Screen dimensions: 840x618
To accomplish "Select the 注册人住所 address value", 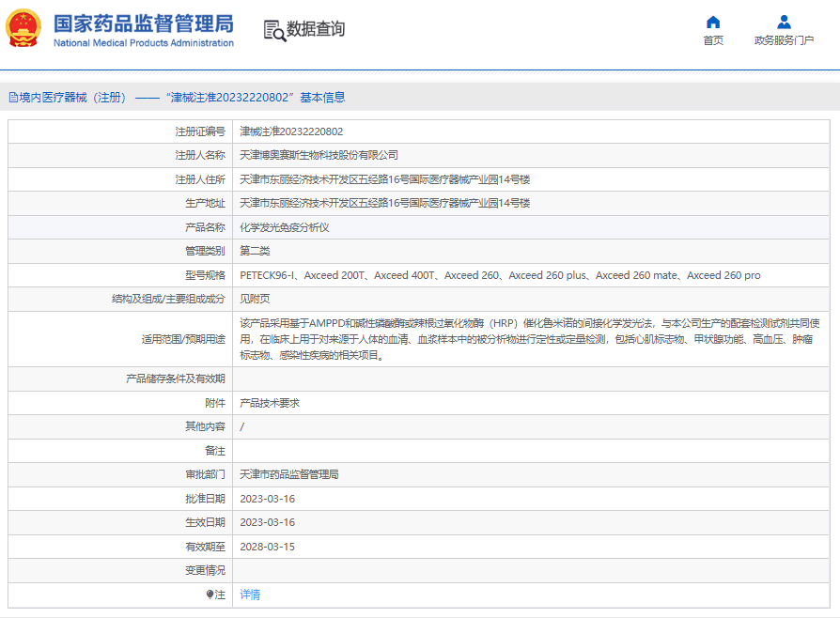I will click(384, 179).
